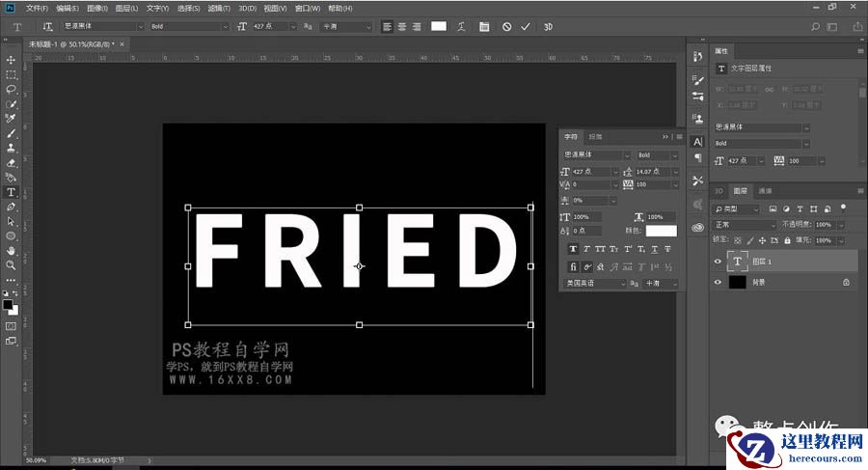
Task: Align text left in options bar
Action: tap(387, 27)
